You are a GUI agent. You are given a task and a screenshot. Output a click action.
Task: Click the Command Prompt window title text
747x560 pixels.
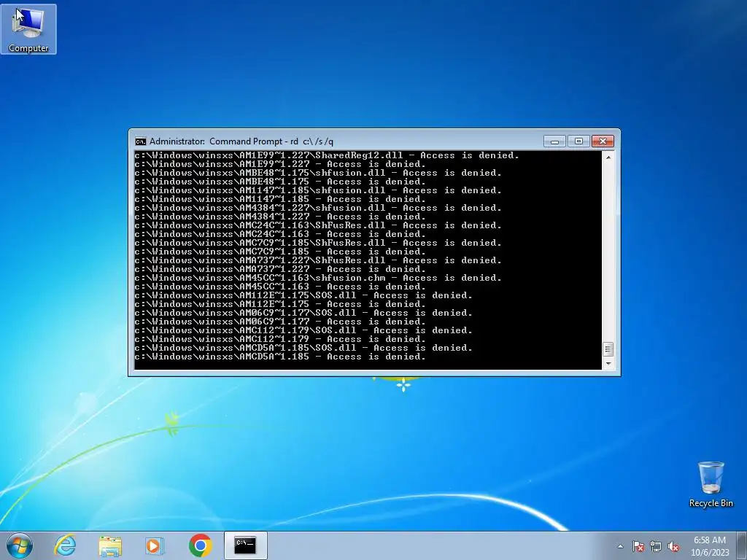[x=241, y=141]
